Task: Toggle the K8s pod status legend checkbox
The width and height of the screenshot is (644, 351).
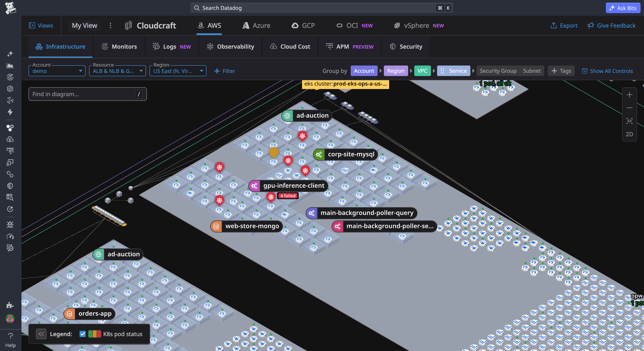Action: 82,334
